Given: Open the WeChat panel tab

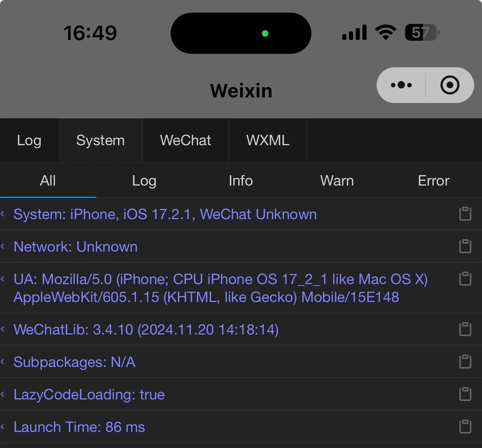Looking at the screenshot, I should (x=186, y=140).
